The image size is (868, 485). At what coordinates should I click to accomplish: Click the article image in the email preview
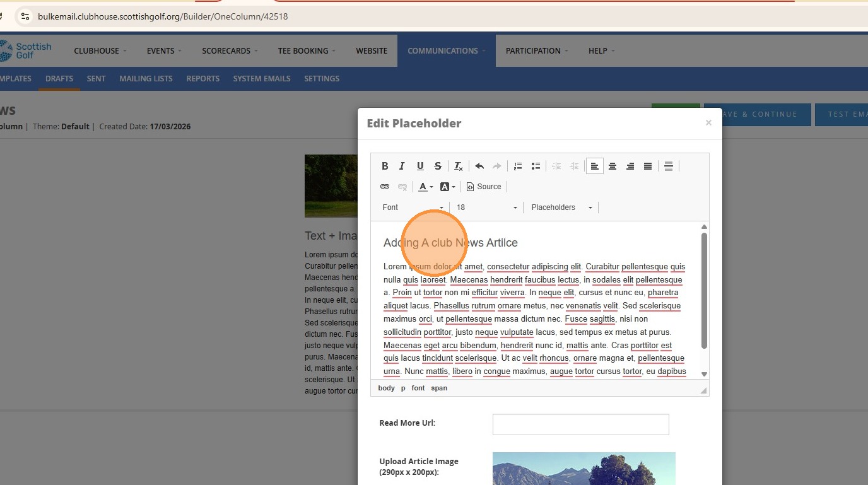click(x=331, y=186)
